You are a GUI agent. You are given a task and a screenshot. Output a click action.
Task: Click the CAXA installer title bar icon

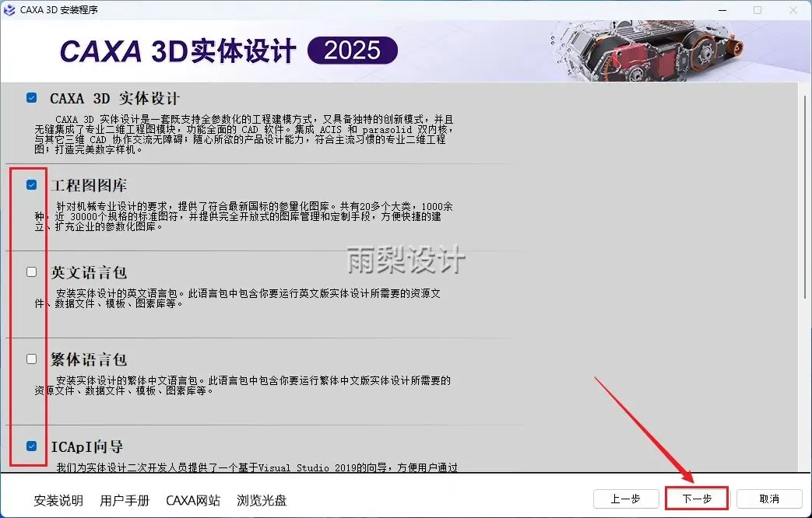(9, 10)
